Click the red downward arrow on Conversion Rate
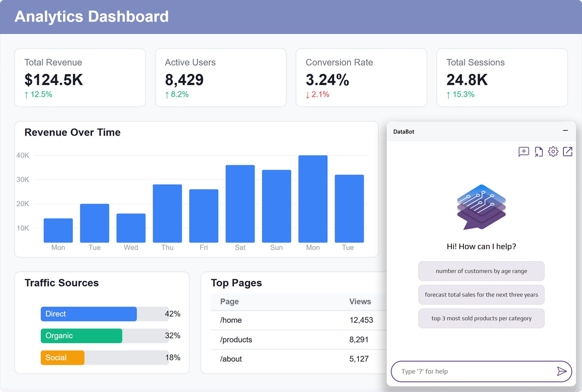Image resolution: width=582 pixels, height=392 pixels. 308,95
